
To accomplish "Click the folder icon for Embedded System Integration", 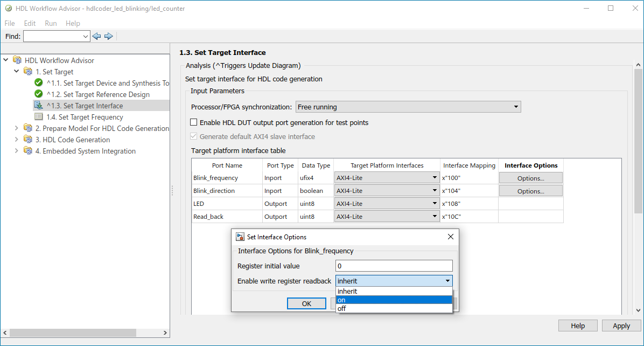I will (28, 151).
